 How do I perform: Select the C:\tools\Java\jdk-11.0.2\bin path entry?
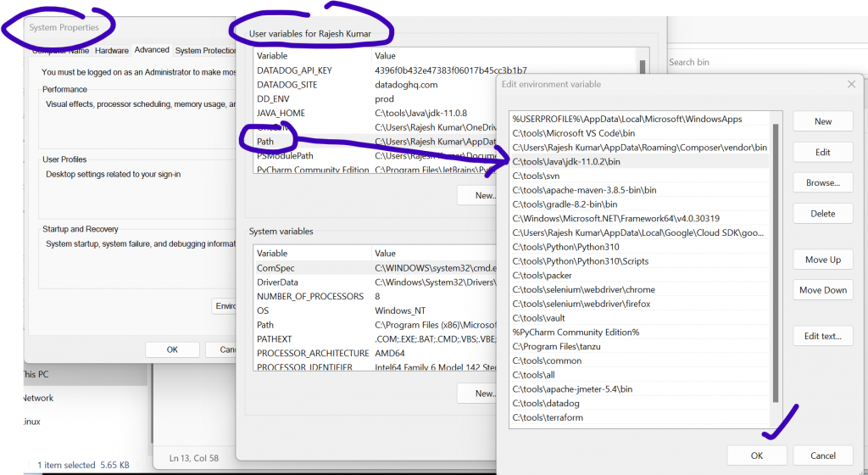click(x=566, y=161)
